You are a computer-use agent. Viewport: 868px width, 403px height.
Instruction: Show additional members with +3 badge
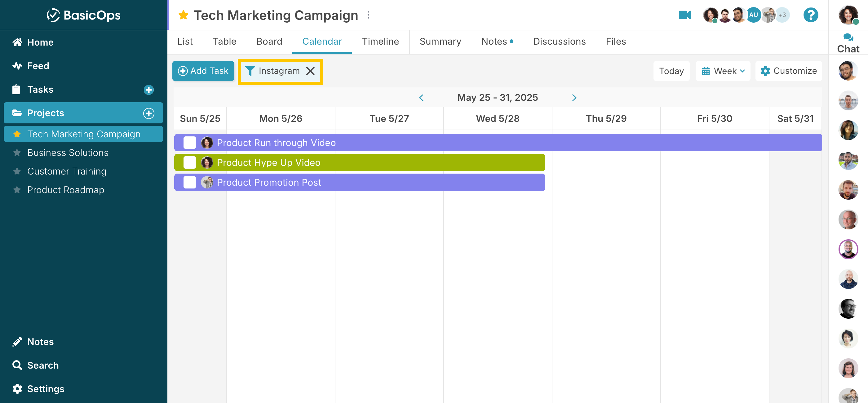click(x=782, y=15)
